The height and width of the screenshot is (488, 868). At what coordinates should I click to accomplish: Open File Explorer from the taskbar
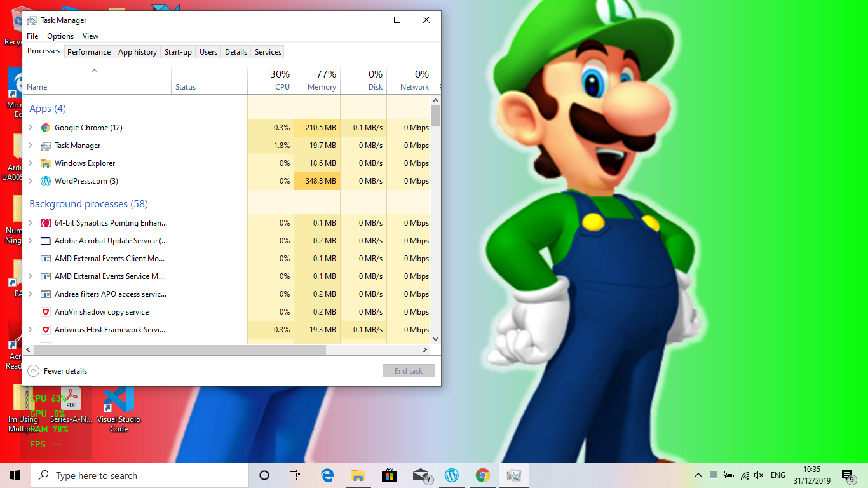pos(358,475)
